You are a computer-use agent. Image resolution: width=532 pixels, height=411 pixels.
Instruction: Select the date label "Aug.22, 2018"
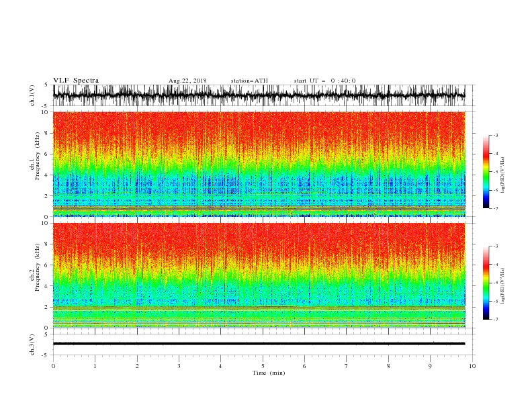(x=187, y=81)
